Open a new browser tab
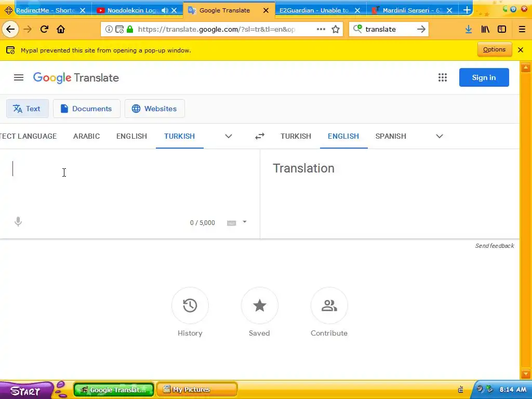The width and height of the screenshot is (532, 399). click(x=467, y=10)
